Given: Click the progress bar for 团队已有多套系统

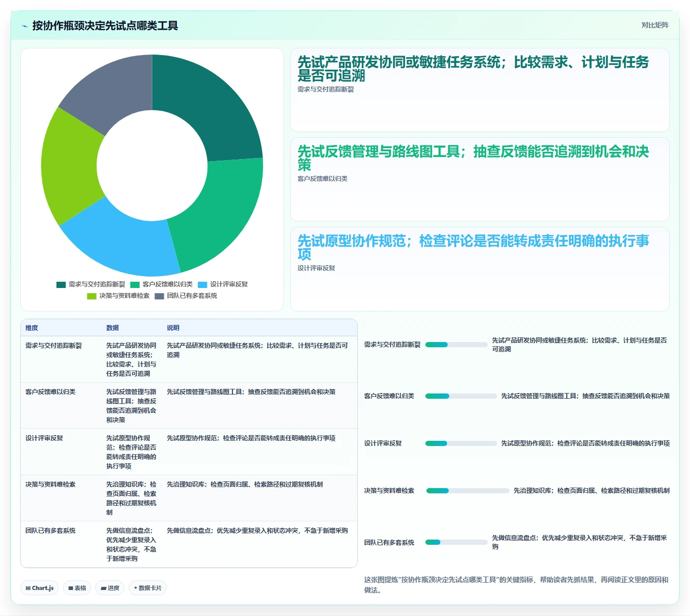Looking at the screenshot, I should pyautogui.click(x=457, y=542).
